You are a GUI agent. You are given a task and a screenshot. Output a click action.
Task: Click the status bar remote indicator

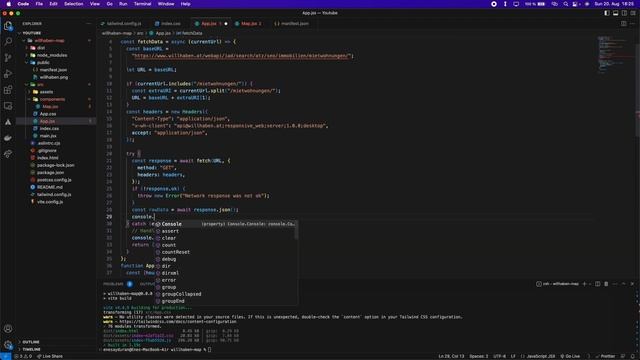click(x=5, y=356)
